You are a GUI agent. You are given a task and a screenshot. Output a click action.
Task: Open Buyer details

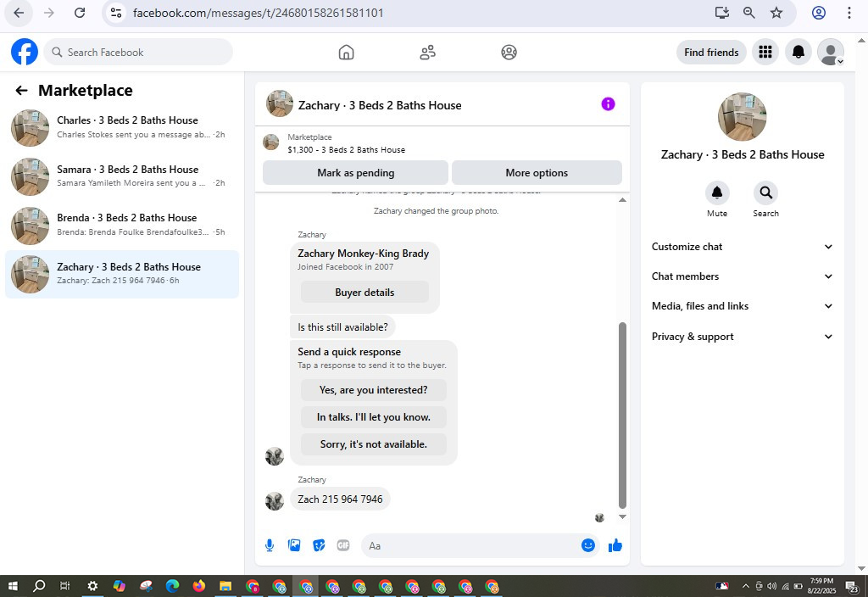(x=364, y=293)
